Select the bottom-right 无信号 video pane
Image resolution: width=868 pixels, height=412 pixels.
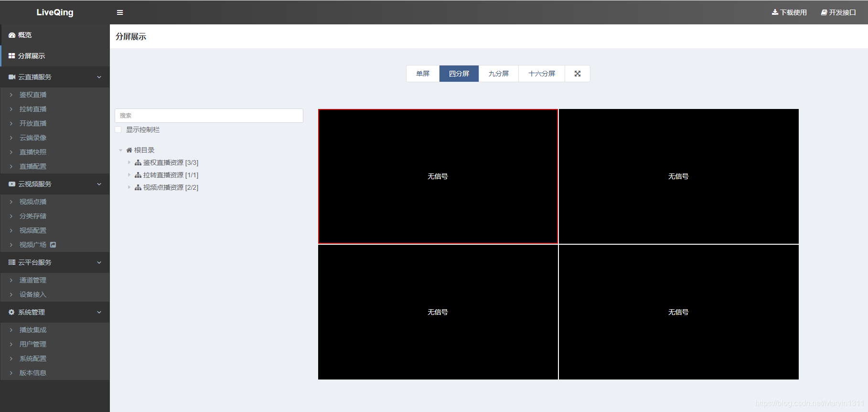point(679,312)
